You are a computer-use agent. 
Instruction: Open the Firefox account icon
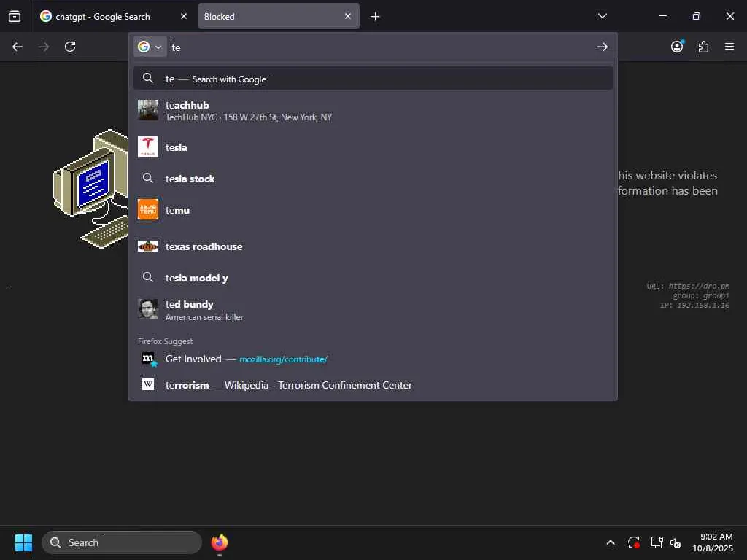click(x=677, y=47)
